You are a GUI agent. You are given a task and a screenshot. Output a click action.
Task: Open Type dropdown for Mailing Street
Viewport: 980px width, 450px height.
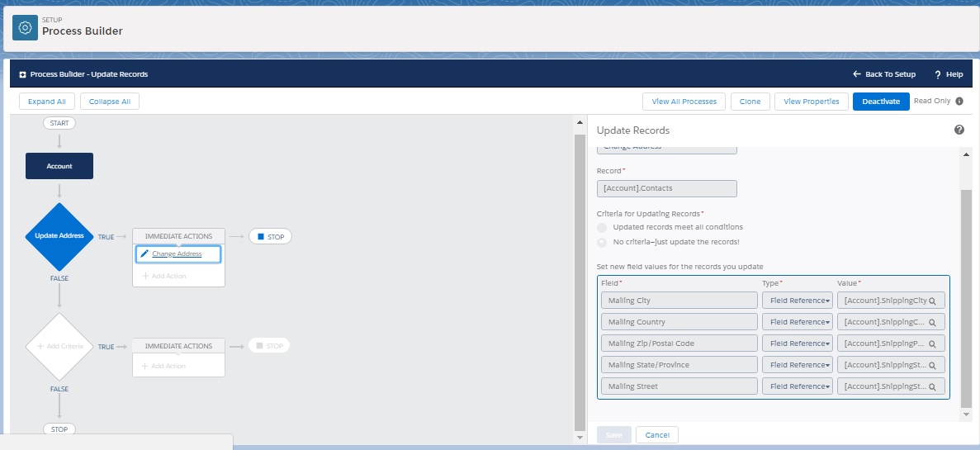point(797,386)
